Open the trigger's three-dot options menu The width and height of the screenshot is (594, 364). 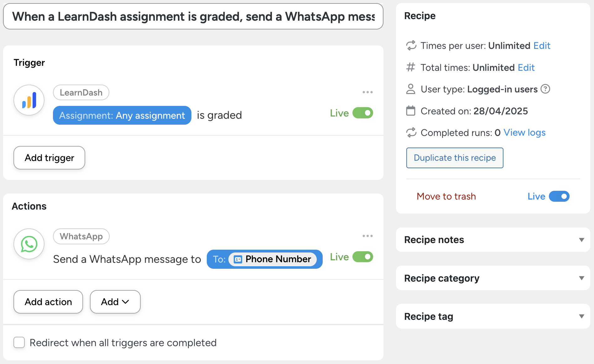click(x=367, y=92)
